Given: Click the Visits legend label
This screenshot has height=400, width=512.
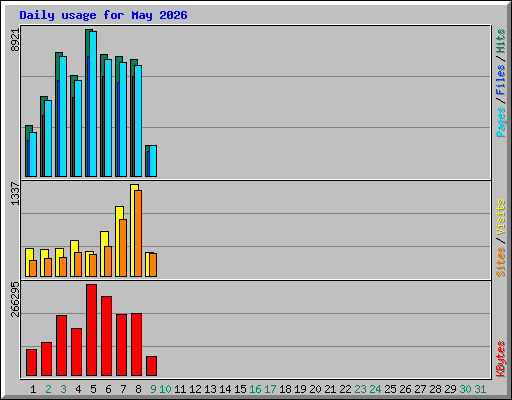Looking at the screenshot, I should pyautogui.click(x=501, y=217).
